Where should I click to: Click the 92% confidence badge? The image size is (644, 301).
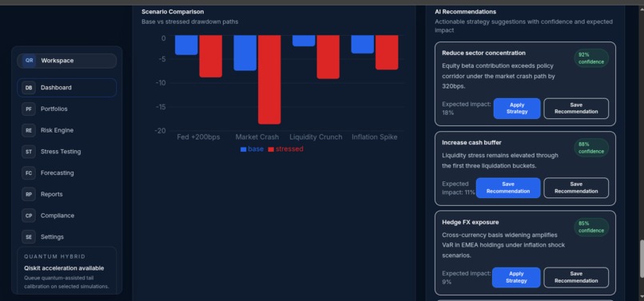point(591,58)
